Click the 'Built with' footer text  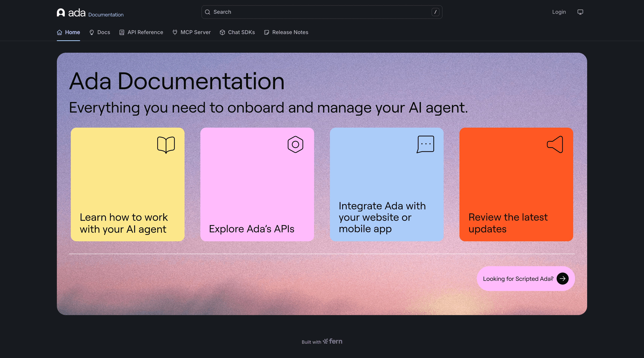coord(311,342)
